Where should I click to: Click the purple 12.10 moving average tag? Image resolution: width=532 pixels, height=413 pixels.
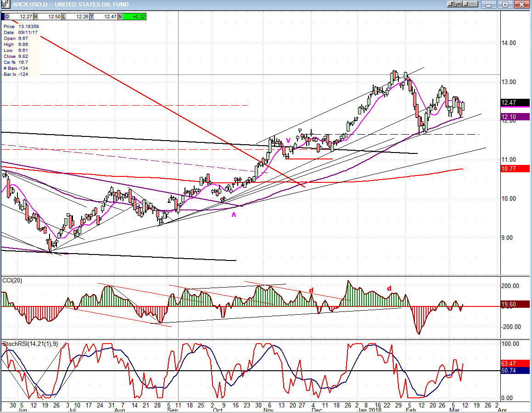click(x=515, y=117)
